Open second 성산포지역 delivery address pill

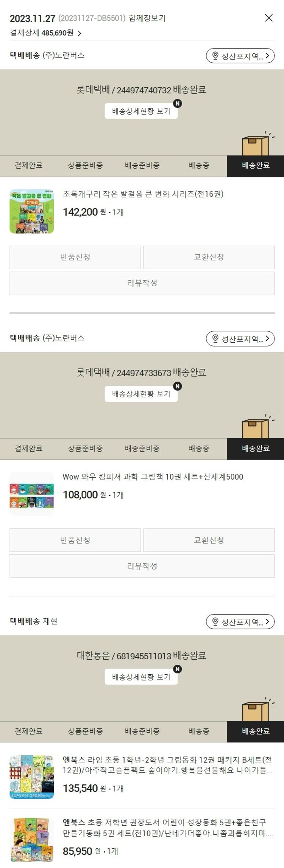coord(240,339)
